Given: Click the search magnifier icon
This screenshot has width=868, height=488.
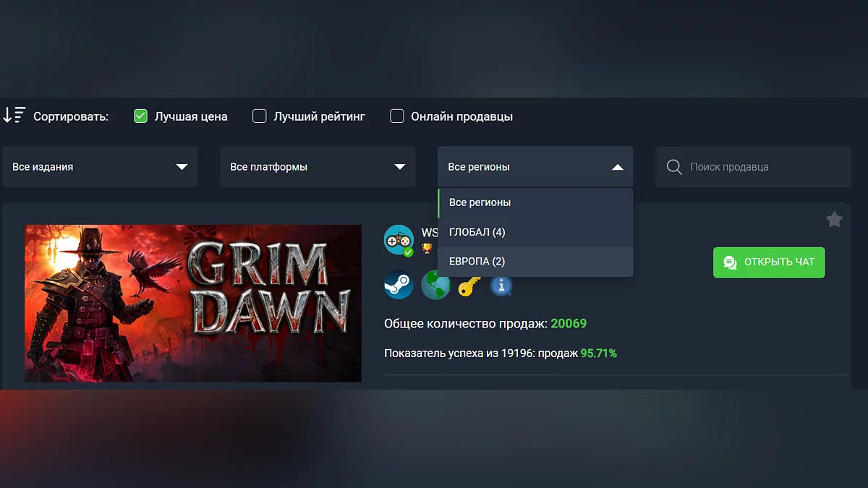Looking at the screenshot, I should 674,167.
